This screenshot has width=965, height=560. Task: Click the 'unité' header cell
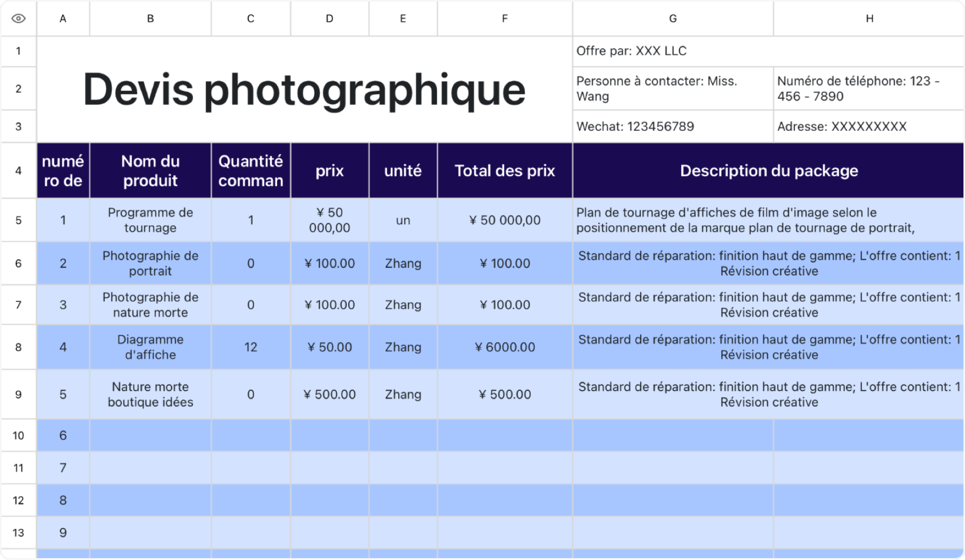pos(403,171)
